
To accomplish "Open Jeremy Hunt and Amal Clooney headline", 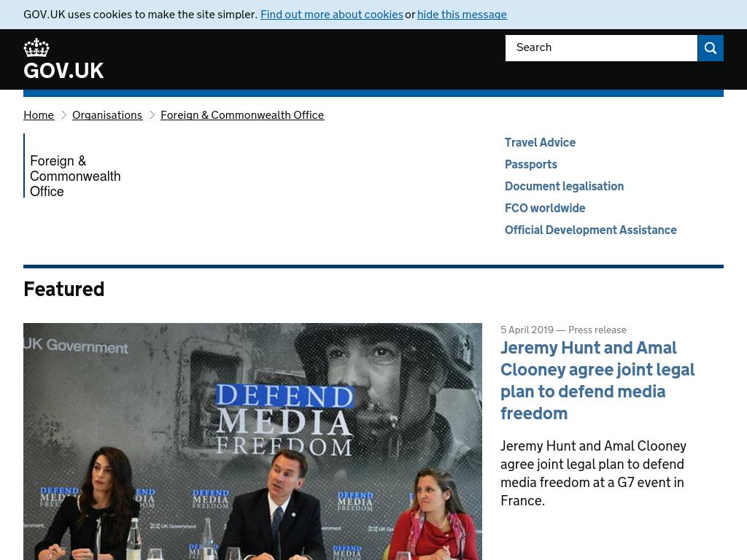I will click(597, 380).
